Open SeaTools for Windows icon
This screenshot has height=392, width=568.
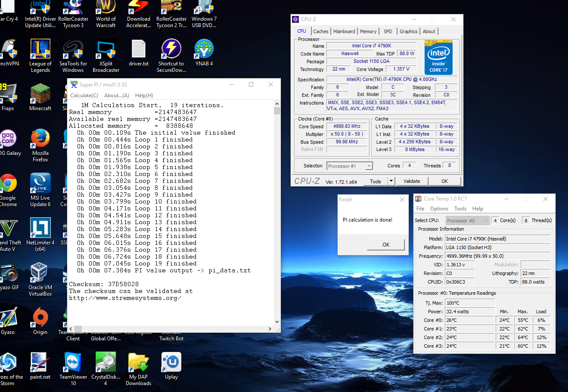[x=73, y=56]
